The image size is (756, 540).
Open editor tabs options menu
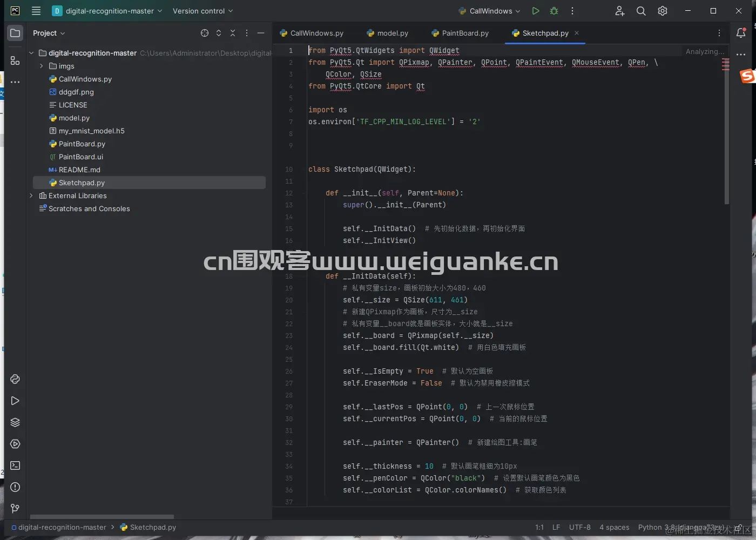719,33
